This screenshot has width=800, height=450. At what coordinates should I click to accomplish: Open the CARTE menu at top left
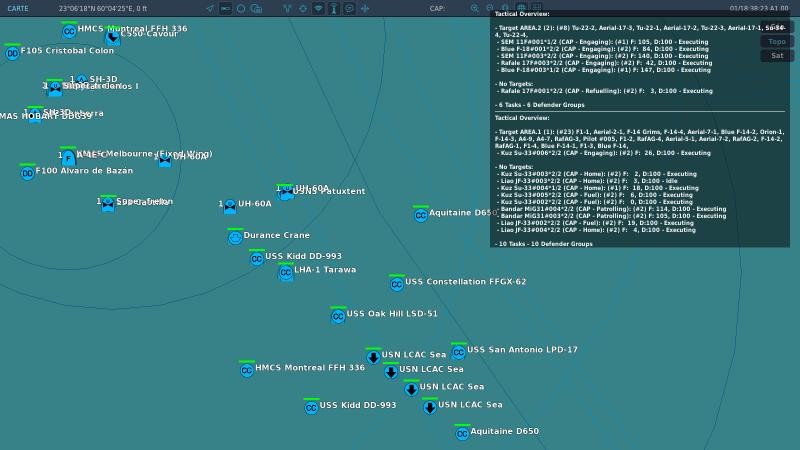coord(18,9)
